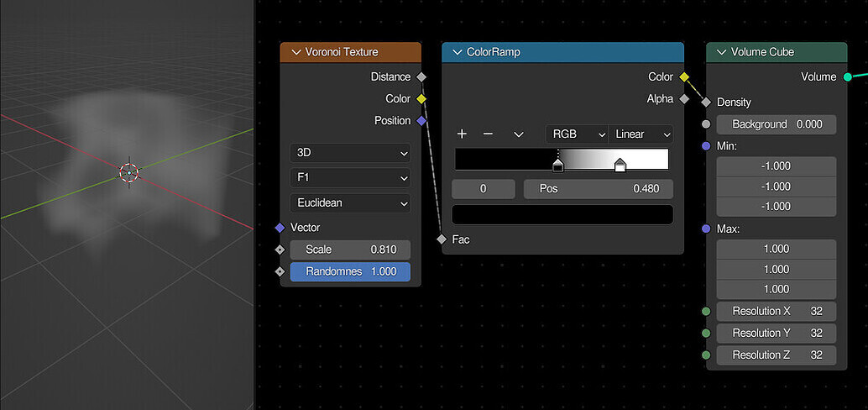The image size is (868, 410).
Task: Open the ColorRamp tools chevron menu
Action: (518, 134)
